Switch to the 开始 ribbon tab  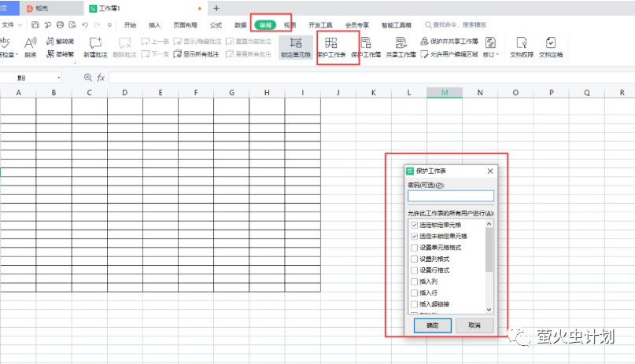click(x=130, y=25)
